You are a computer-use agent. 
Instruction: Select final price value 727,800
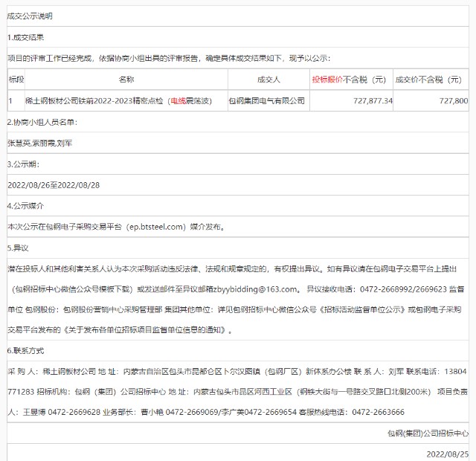(454, 101)
